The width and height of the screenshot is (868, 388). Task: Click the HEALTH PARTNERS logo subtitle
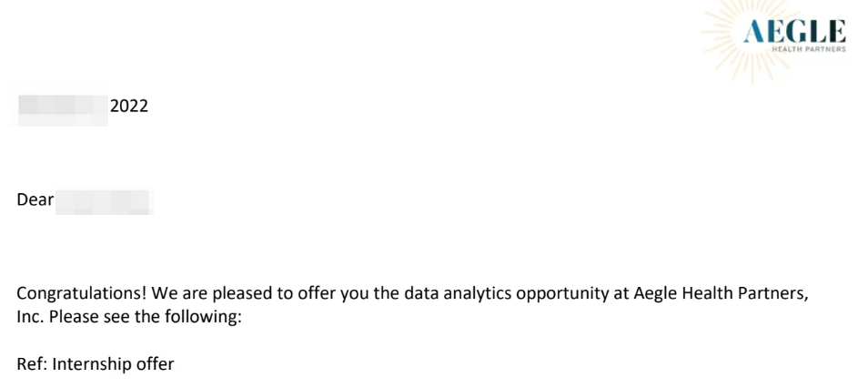(x=809, y=49)
